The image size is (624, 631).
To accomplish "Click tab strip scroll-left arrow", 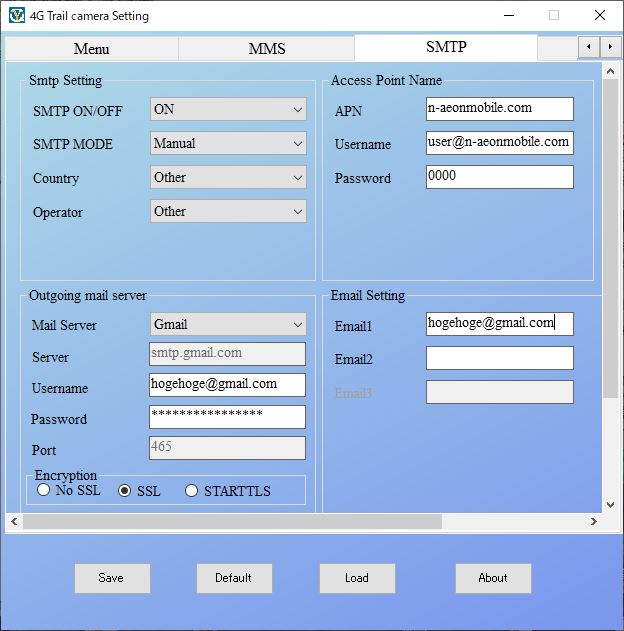I will click(x=589, y=47).
